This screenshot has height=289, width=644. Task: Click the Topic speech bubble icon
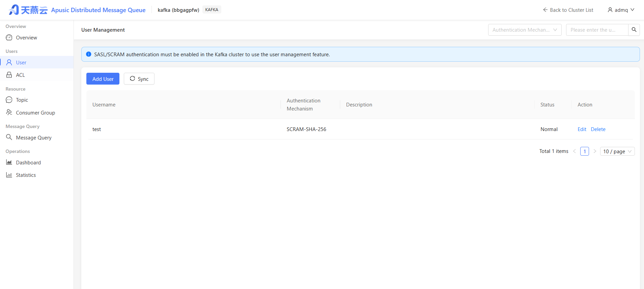click(9, 100)
